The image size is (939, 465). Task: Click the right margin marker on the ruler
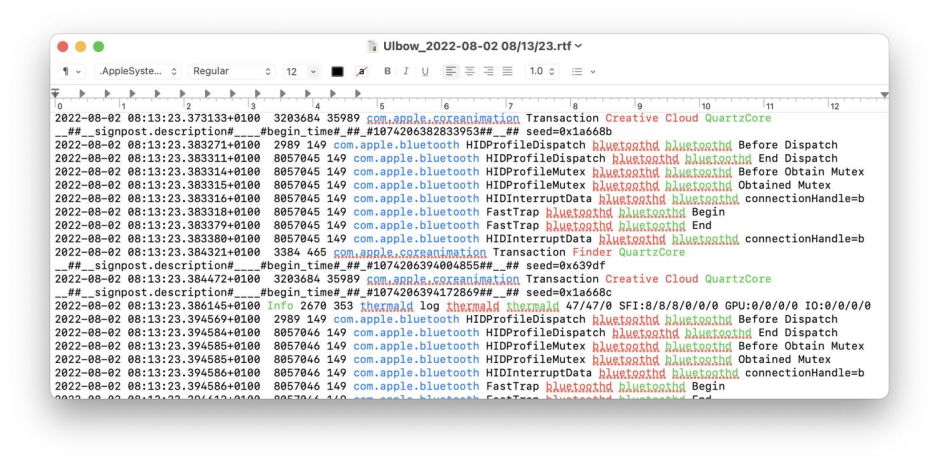(x=884, y=94)
